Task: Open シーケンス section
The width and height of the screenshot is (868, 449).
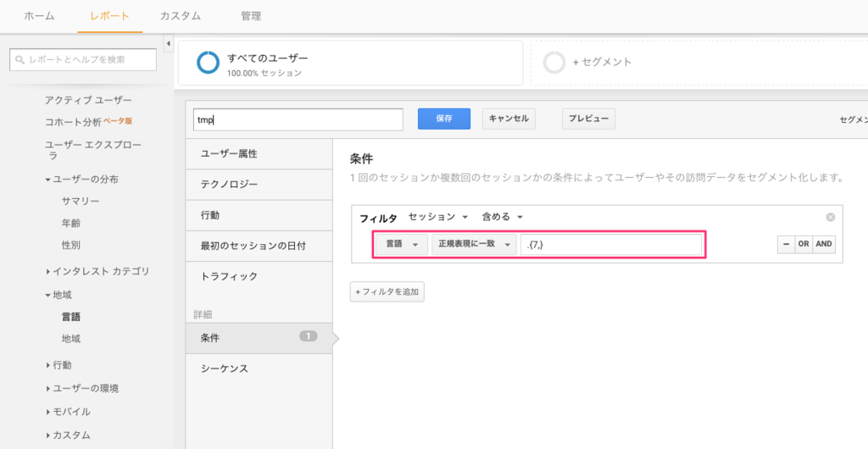Action: 259,369
